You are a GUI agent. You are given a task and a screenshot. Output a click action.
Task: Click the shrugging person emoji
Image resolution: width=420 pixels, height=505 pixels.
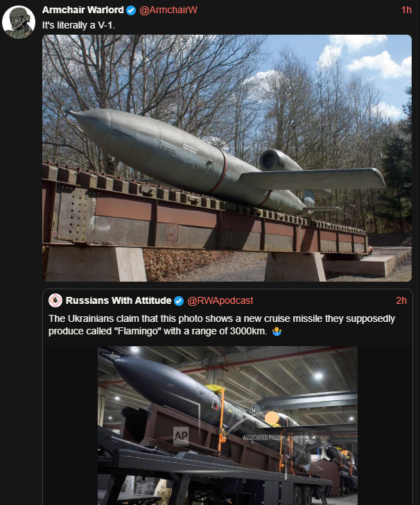[x=277, y=332]
